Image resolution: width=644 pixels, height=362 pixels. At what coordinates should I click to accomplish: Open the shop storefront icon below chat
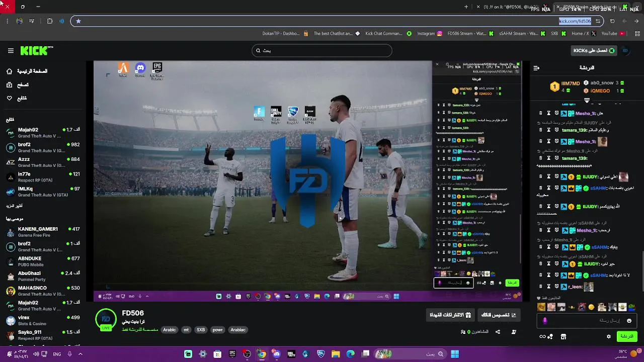click(x=563, y=336)
